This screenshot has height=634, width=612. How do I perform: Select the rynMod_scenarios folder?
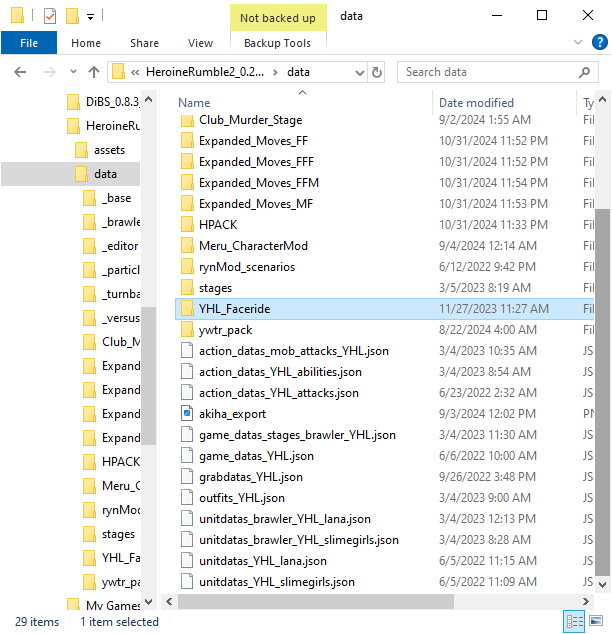[247, 267]
